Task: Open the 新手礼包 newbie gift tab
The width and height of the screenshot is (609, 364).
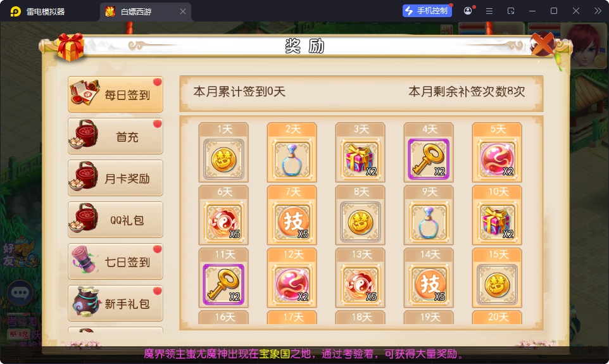Action: pos(115,303)
